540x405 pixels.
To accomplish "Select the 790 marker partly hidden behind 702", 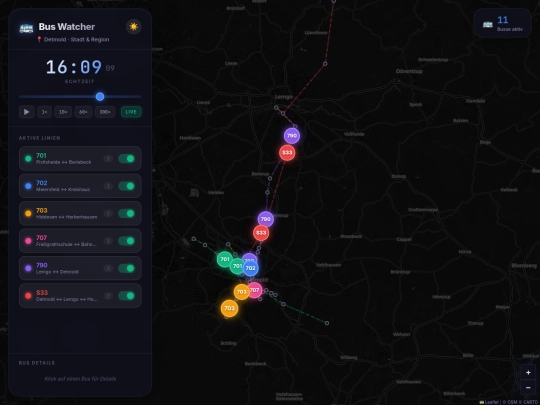I will tap(249, 257).
